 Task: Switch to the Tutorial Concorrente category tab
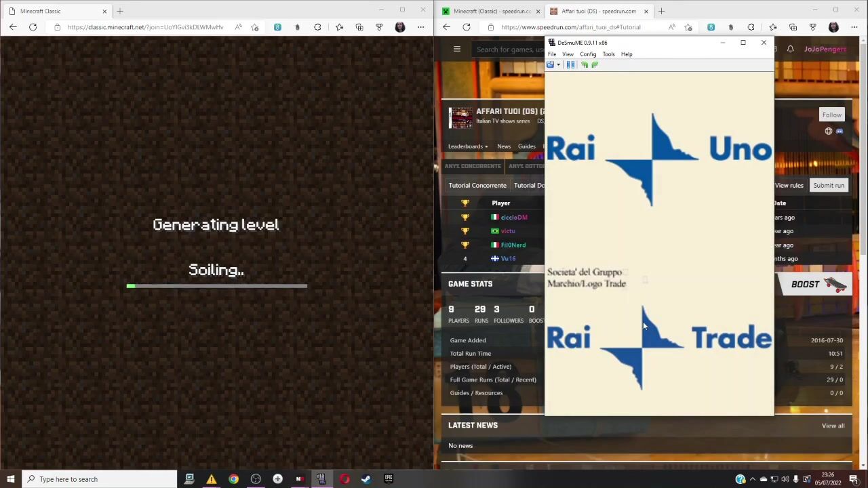tap(477, 185)
